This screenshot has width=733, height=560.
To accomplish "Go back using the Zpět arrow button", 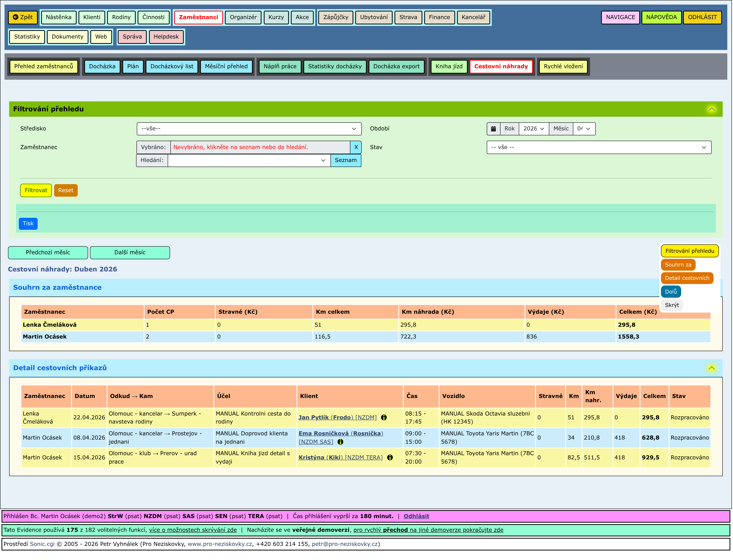I will (23, 17).
